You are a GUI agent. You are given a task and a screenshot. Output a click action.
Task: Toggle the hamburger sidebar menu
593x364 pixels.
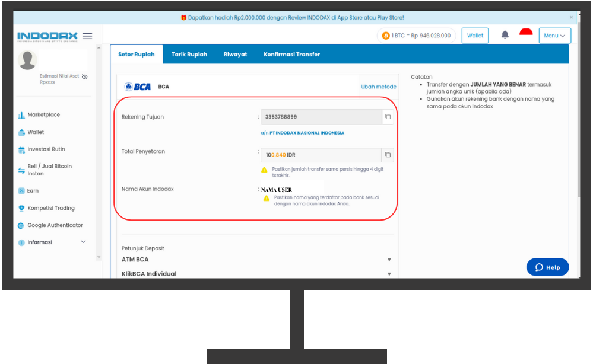(87, 36)
